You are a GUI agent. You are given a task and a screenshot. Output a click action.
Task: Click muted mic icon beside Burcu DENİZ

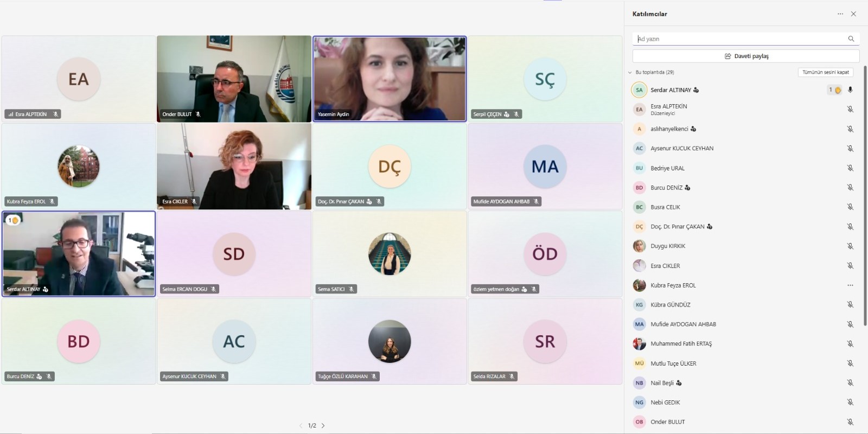pyautogui.click(x=850, y=187)
